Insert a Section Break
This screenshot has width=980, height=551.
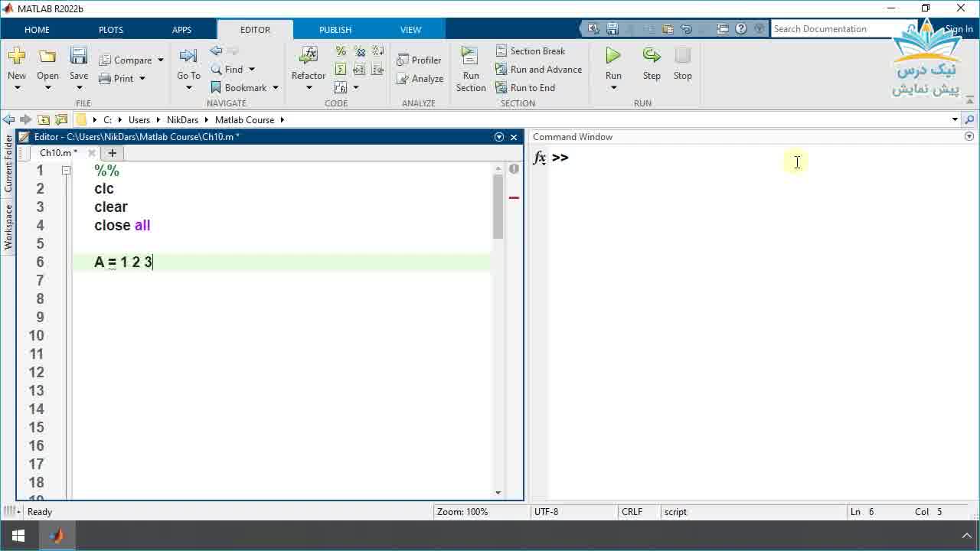531,51
